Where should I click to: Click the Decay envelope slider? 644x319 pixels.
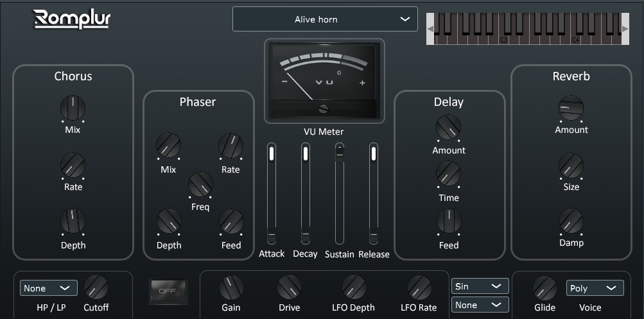pyautogui.click(x=306, y=194)
